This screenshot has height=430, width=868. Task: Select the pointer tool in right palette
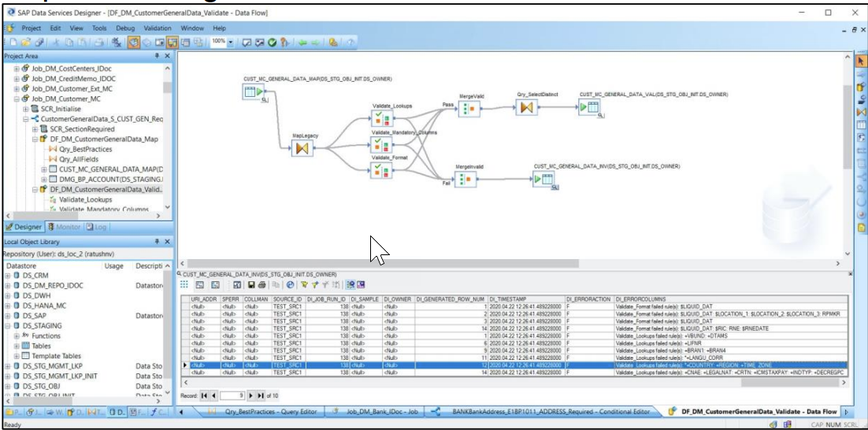(x=861, y=61)
